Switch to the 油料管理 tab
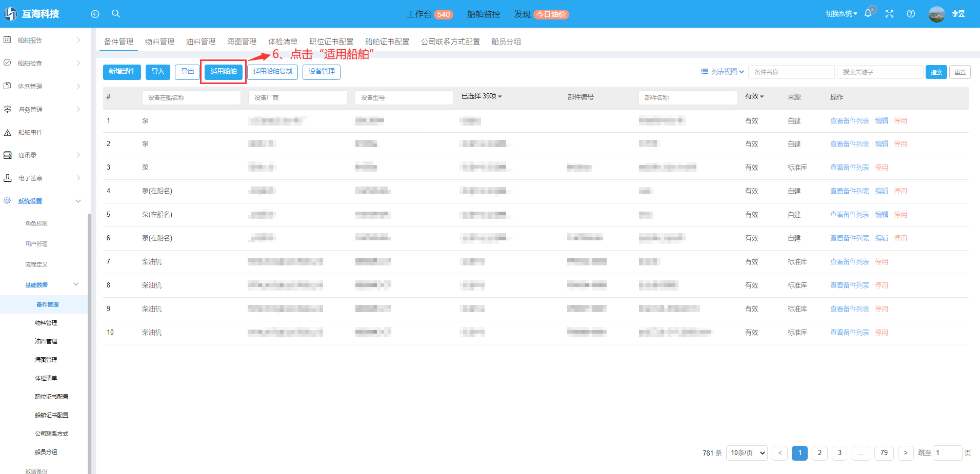Screen dimensions: 980x474 point(201,42)
